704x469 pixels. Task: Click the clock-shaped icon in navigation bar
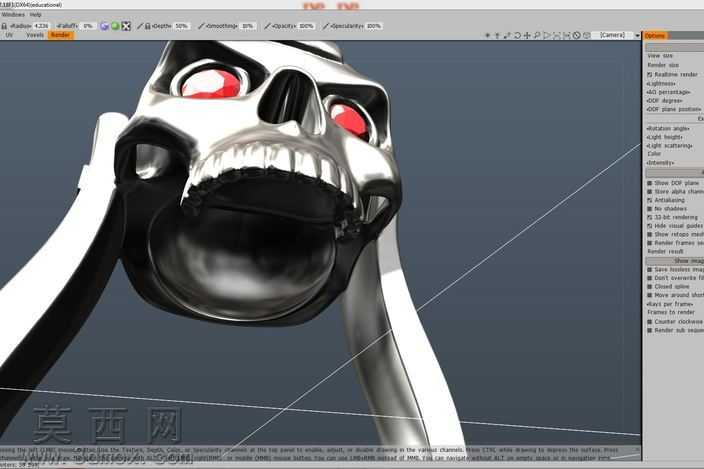coord(576,35)
